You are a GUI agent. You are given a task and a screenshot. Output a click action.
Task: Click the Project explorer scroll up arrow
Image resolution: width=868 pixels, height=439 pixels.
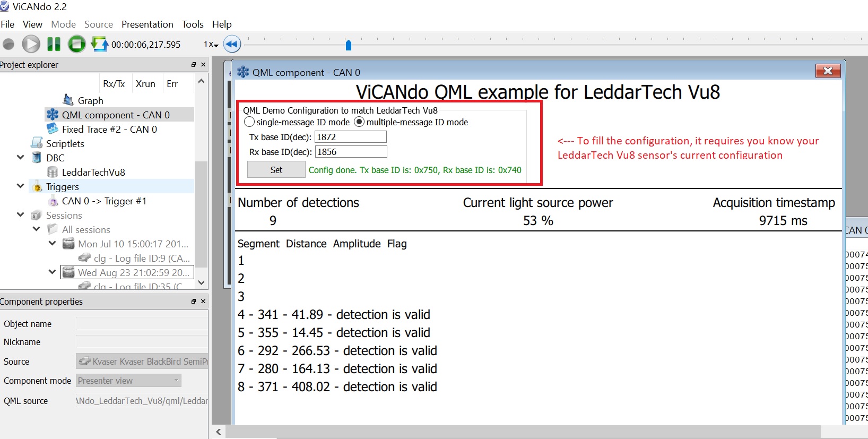pos(201,81)
